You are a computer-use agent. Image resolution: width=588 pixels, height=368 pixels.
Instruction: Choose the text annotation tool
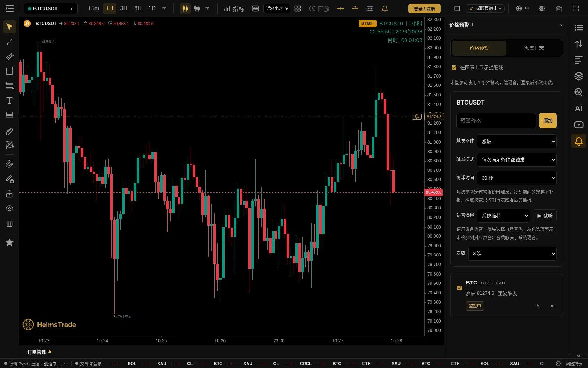[10, 100]
